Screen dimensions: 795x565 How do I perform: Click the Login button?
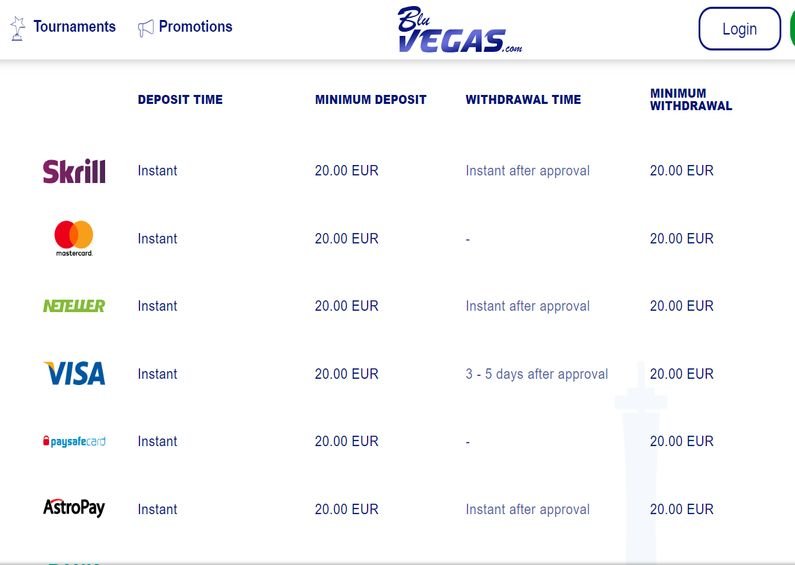[739, 29]
